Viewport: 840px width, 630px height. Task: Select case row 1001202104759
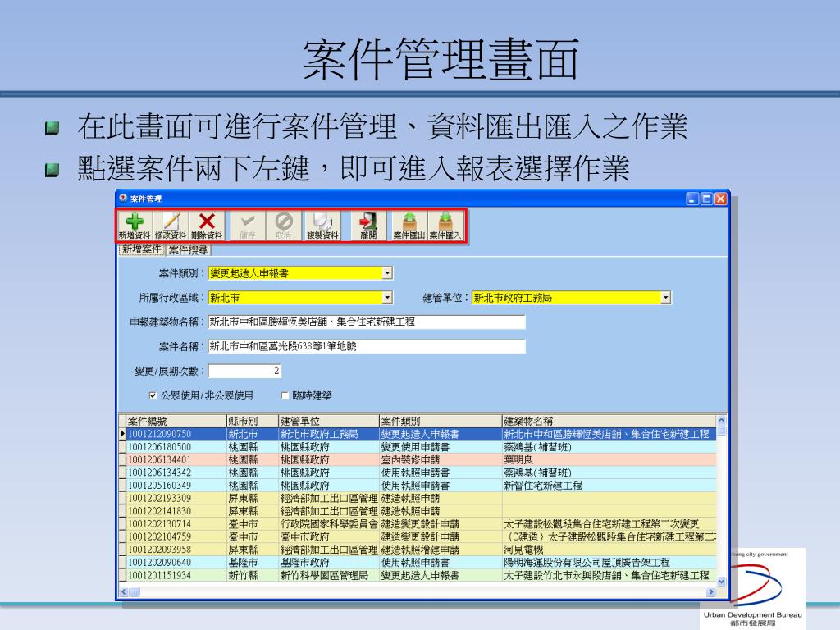pyautogui.click(x=418, y=536)
